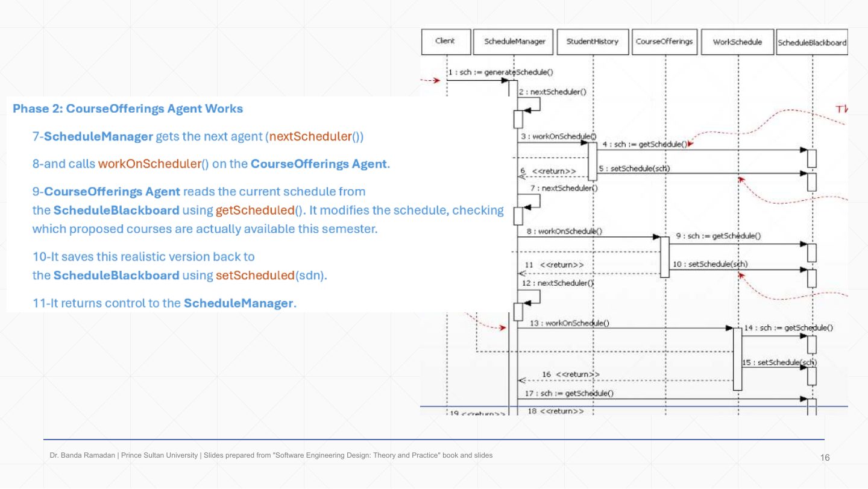Click the line starting "which proposed courses are actually available"
This screenshot has width=868, height=489.
[x=205, y=229]
